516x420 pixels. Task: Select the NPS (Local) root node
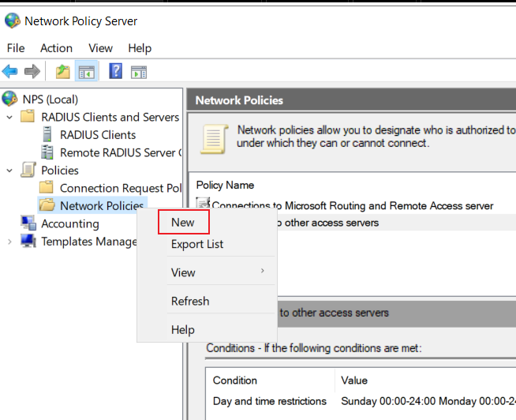pyautogui.click(x=50, y=99)
